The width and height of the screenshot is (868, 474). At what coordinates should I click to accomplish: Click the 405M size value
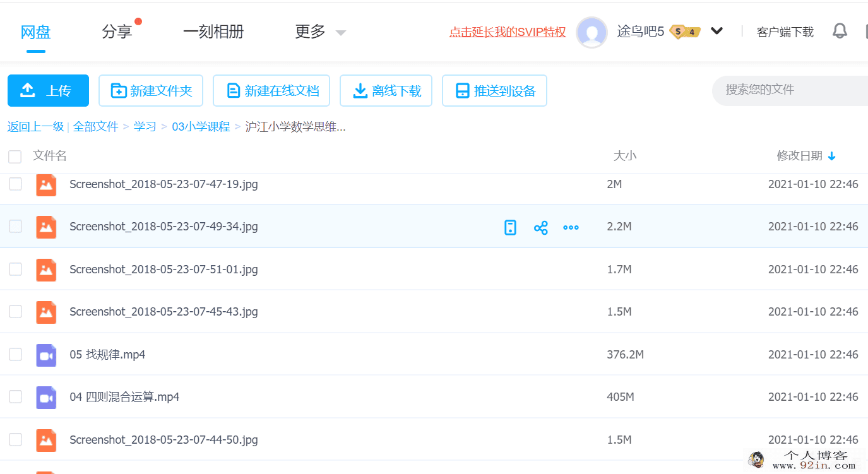[x=621, y=397]
